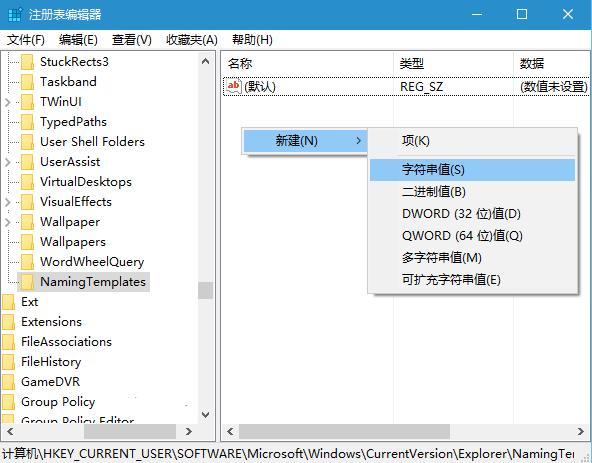
Task: Choose 可扩充字符串值(E) entry
Action: click(472, 280)
